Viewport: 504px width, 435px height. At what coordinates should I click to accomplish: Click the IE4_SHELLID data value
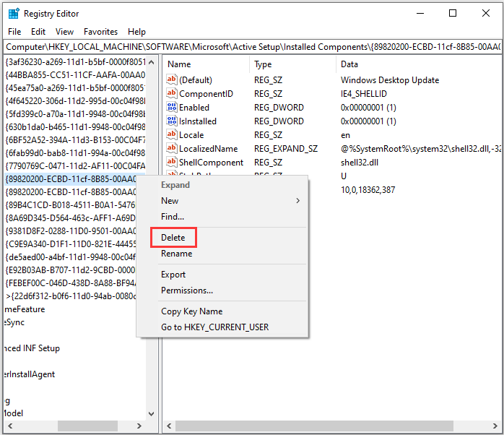point(364,94)
